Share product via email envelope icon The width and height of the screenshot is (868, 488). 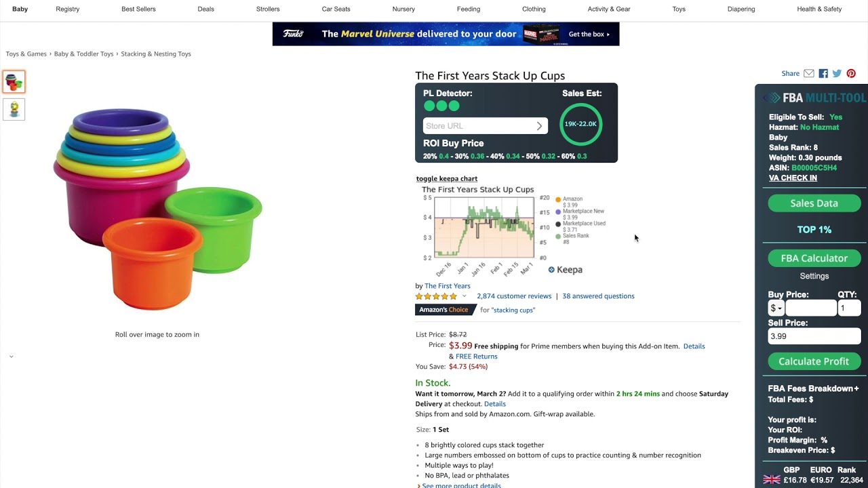(x=809, y=73)
